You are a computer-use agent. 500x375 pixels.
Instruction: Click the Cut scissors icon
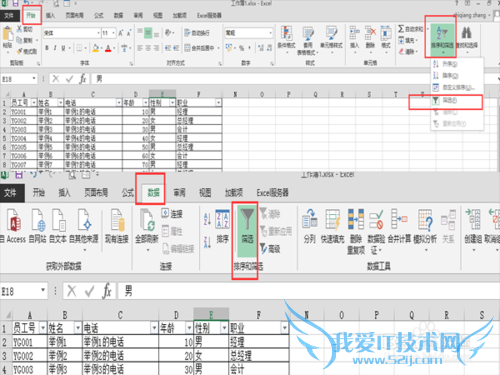(20, 29)
